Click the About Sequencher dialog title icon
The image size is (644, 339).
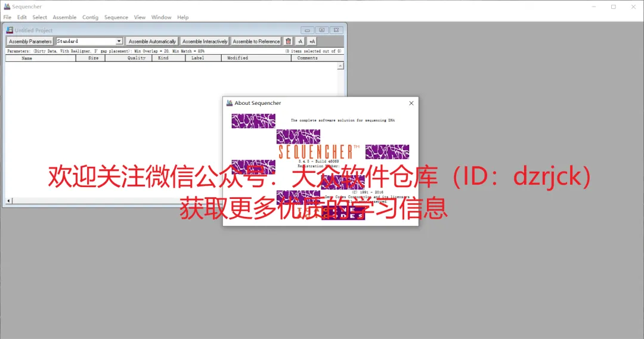[x=230, y=103]
